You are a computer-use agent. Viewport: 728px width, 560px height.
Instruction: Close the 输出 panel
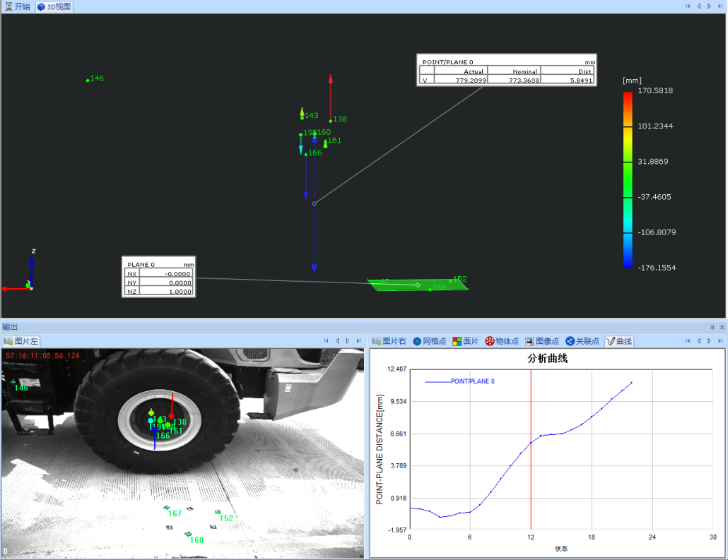[x=722, y=327]
